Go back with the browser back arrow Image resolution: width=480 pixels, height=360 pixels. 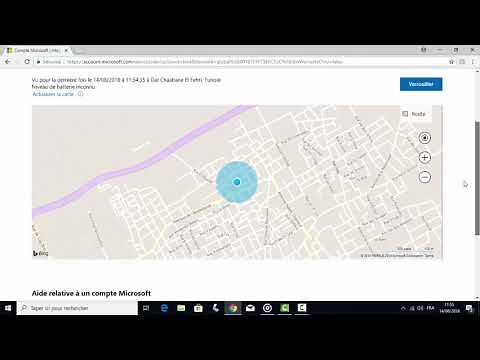pos(8,62)
